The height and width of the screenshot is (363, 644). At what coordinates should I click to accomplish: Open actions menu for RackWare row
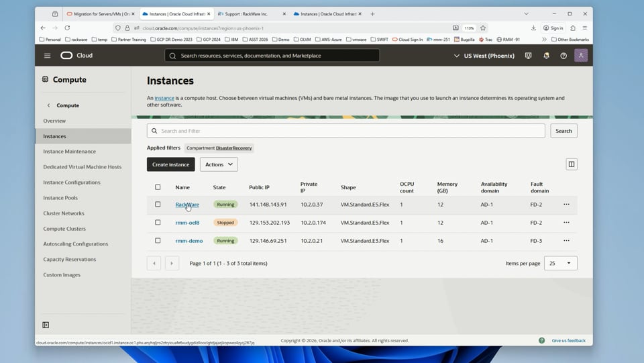tap(566, 204)
